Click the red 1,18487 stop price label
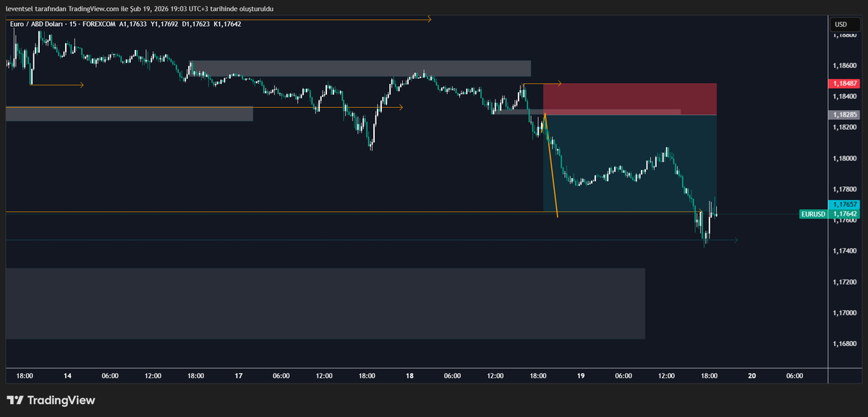The width and height of the screenshot is (868, 417). pyautogui.click(x=844, y=84)
